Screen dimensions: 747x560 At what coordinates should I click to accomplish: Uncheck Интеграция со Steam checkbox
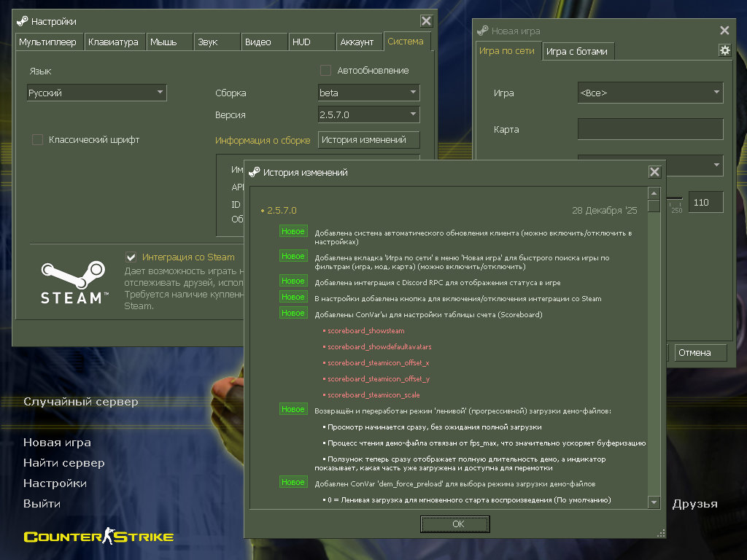tap(131, 257)
